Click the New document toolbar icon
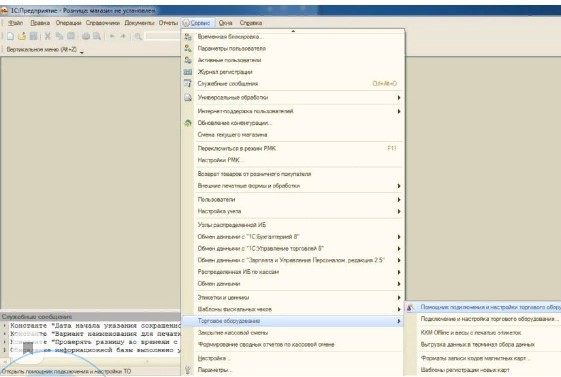Image resolution: width=561 pixels, height=377 pixels. coord(10,36)
